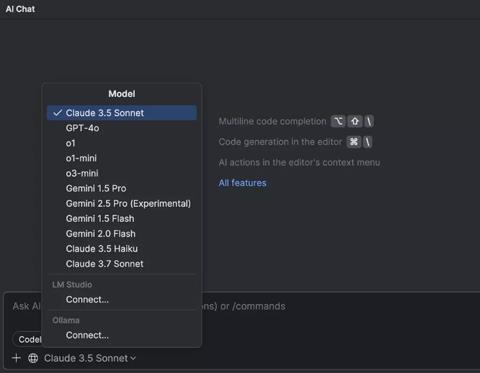Click the AI Chat panel title
Screen dimensions: 480x373
(20, 9)
